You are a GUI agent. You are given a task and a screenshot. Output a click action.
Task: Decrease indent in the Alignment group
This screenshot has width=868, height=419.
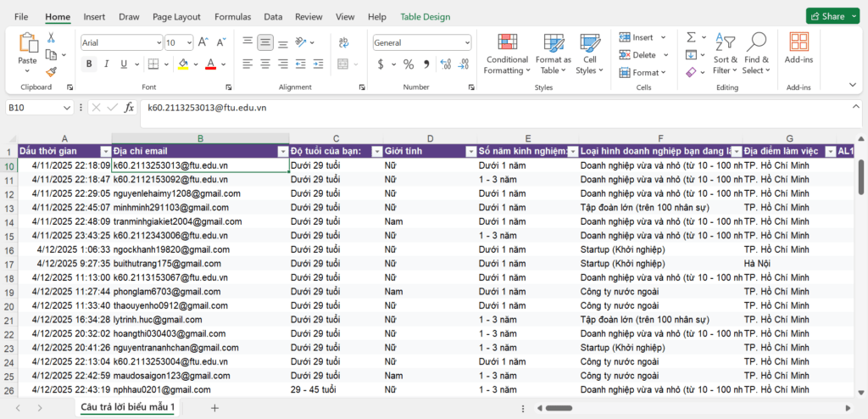pyautogui.click(x=301, y=64)
